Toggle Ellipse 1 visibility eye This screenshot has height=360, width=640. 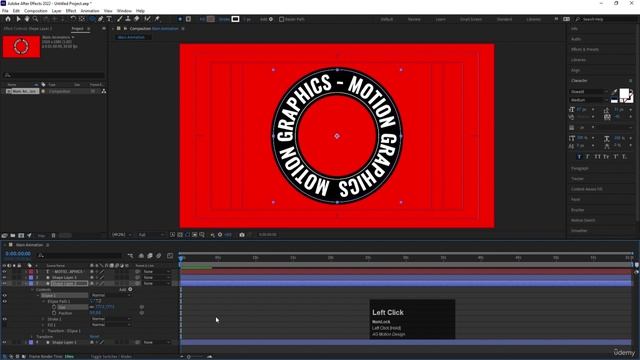tap(4, 295)
